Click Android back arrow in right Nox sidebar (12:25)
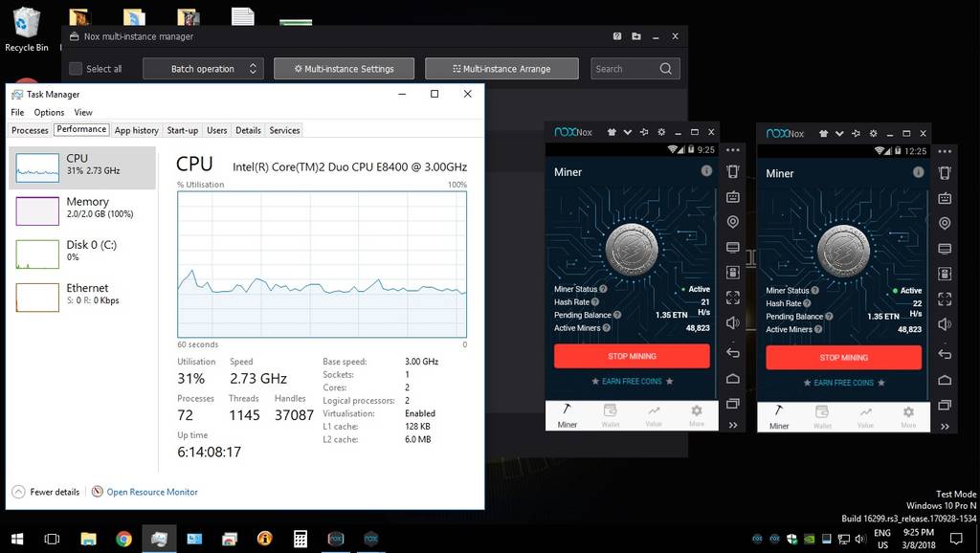The image size is (980, 553). [x=945, y=354]
